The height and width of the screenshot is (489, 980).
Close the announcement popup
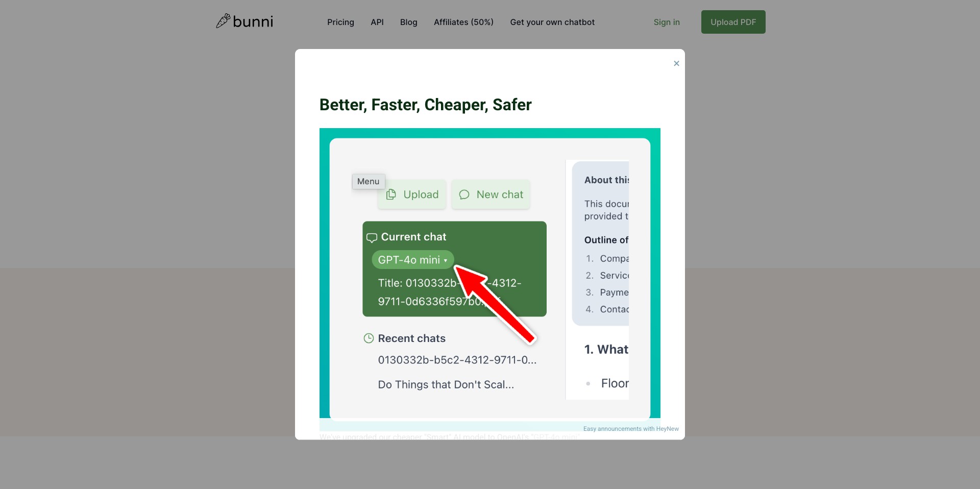(x=676, y=63)
